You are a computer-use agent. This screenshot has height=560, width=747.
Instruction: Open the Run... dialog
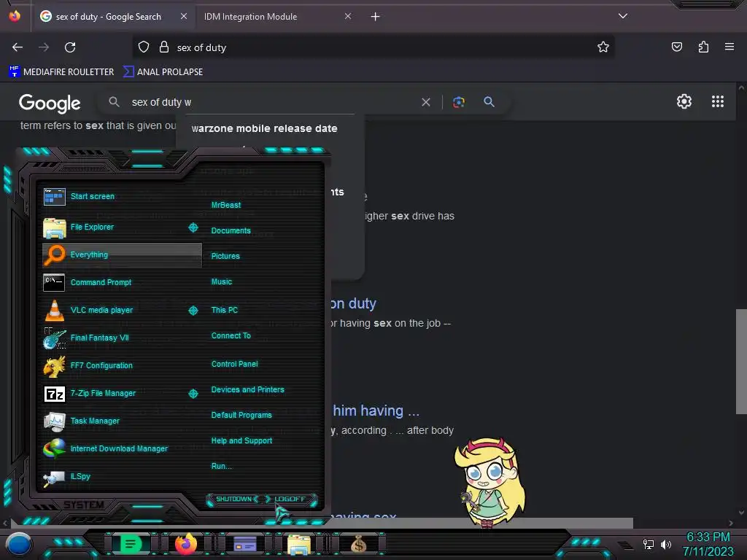[222, 466]
